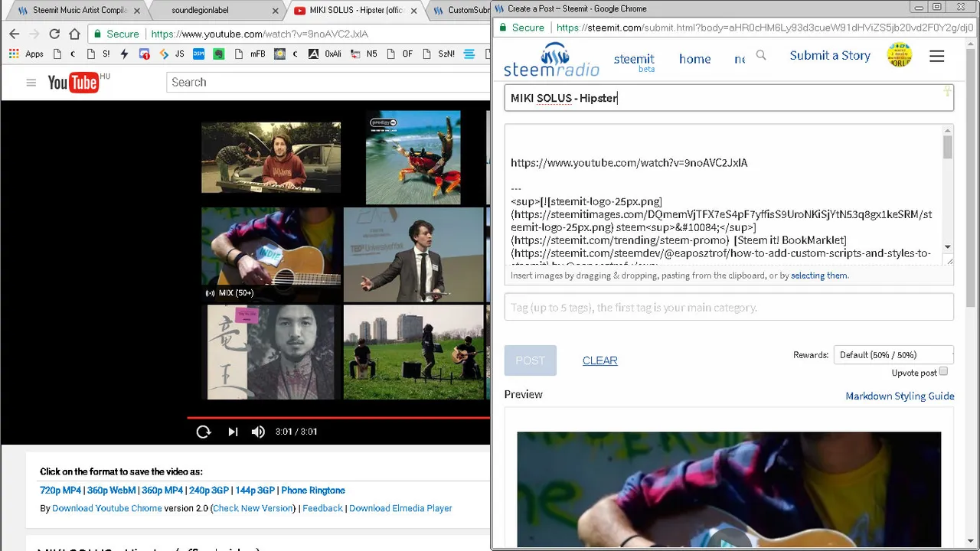980x551 pixels.
Task: Open the Apps bookmark grid icon
Action: coord(14,54)
